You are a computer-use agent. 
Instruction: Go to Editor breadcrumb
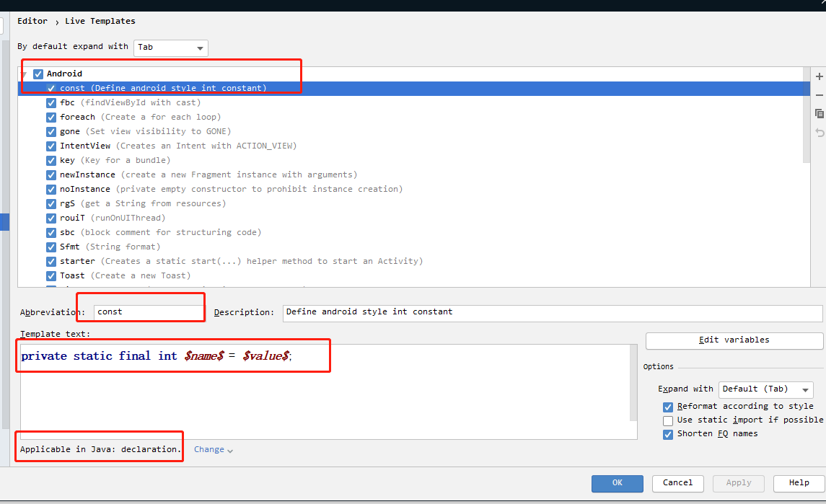[32, 21]
